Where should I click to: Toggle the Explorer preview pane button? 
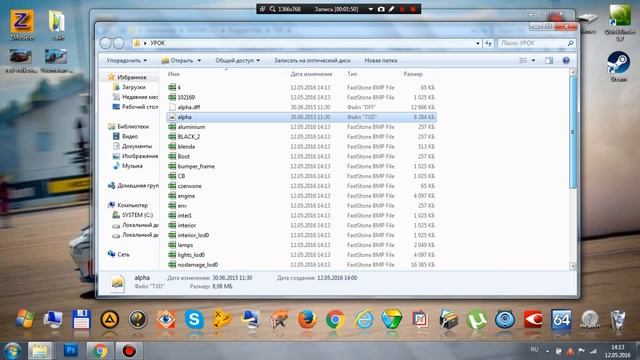coord(549,60)
